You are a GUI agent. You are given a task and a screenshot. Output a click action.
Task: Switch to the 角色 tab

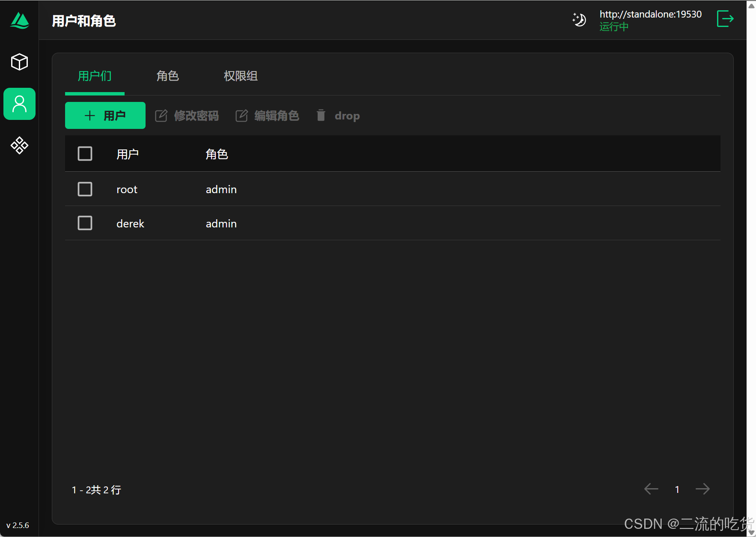(167, 76)
